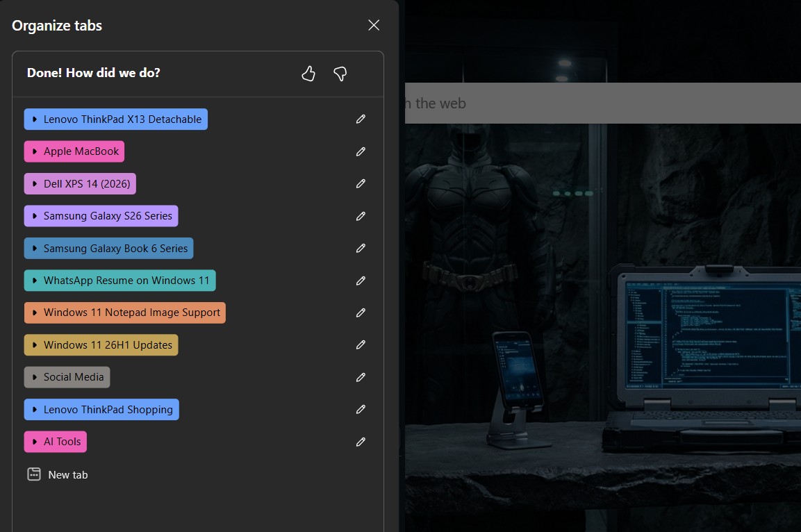
Task: Give thumbs down feedback on tab organization
Action: pyautogui.click(x=340, y=74)
